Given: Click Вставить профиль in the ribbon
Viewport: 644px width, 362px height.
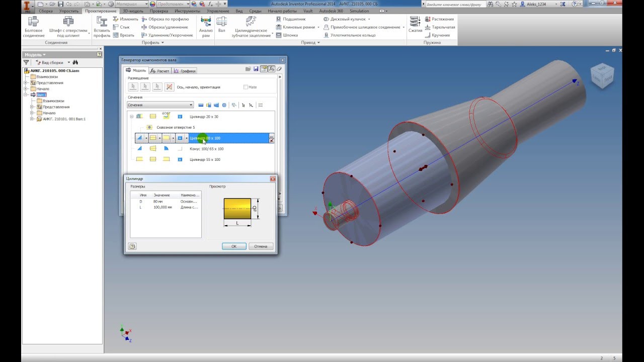Looking at the screenshot, I should tap(102, 27).
